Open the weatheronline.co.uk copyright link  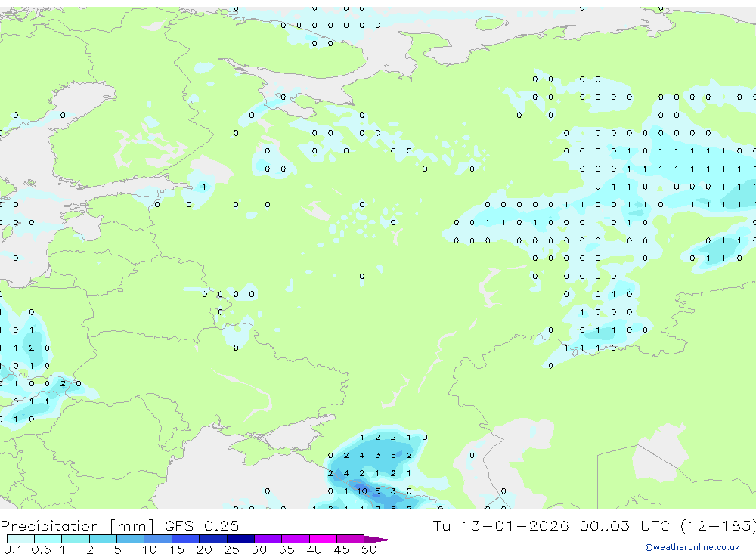[x=692, y=547]
